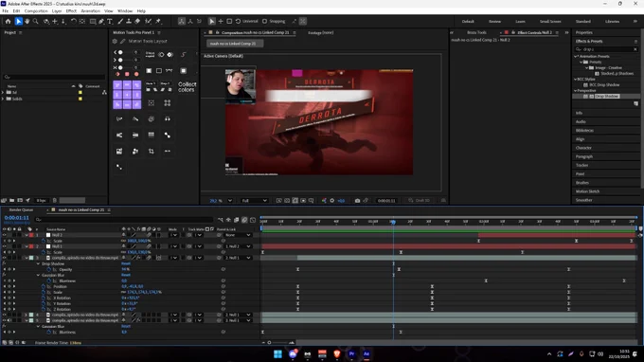Viewport: 644px width, 362px height.
Task: Switch to the Render Queue tab
Action: pos(21,210)
